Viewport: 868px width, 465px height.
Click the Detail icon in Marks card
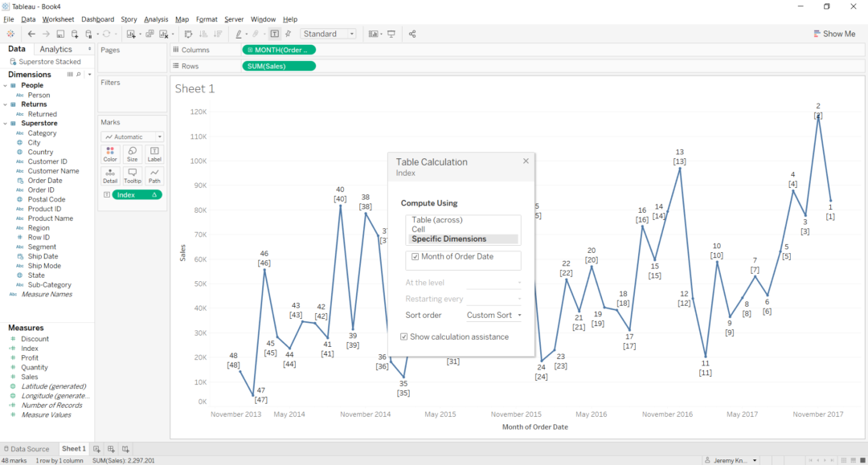tap(110, 175)
